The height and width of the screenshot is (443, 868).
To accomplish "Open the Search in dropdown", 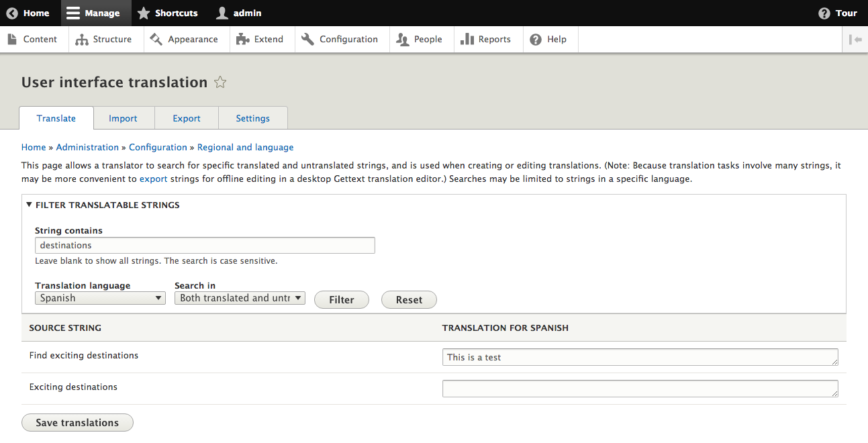I will point(240,298).
